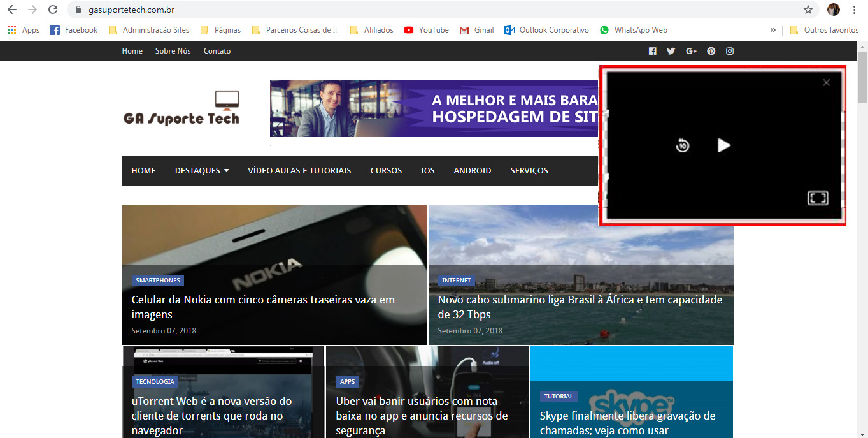Reload the page with refresh icon
868x438 pixels.
53,10
